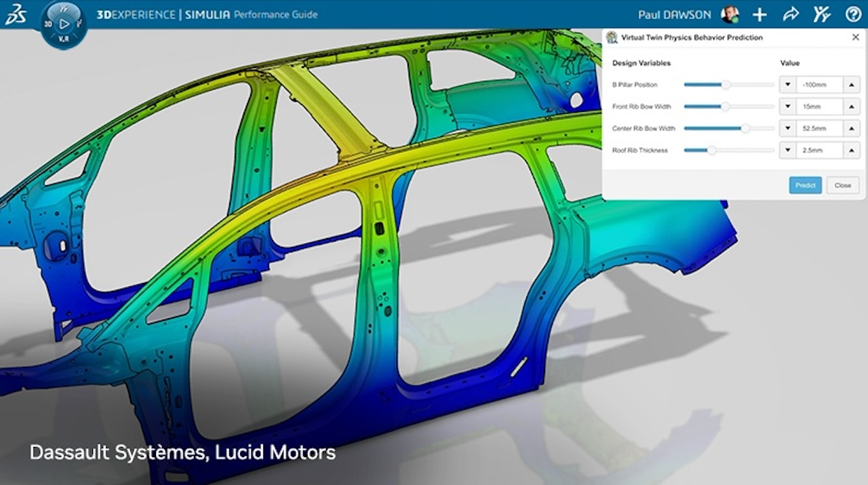This screenshot has height=485, width=868.
Task: Click the Predict button
Action: (x=805, y=185)
